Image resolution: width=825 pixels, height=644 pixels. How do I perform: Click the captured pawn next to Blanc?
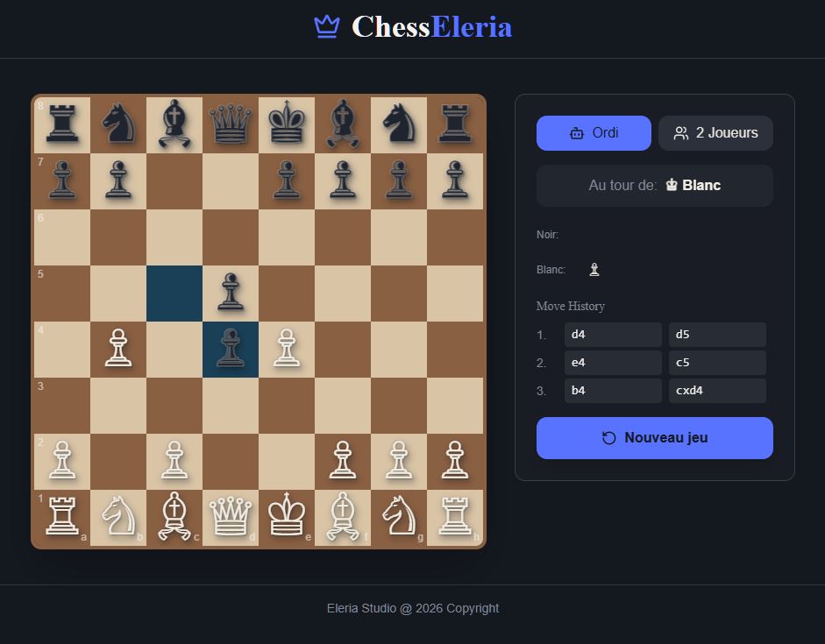594,270
